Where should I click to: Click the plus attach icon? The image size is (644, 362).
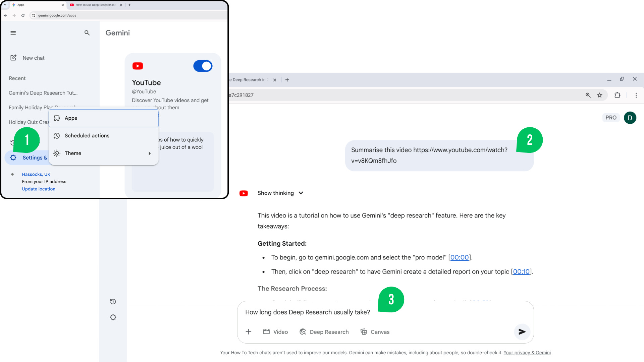coord(248,332)
